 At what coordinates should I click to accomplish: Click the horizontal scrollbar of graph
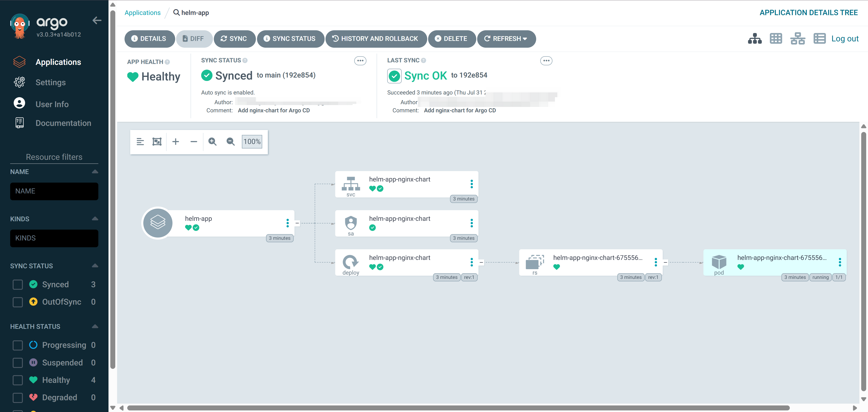pyautogui.click(x=458, y=408)
